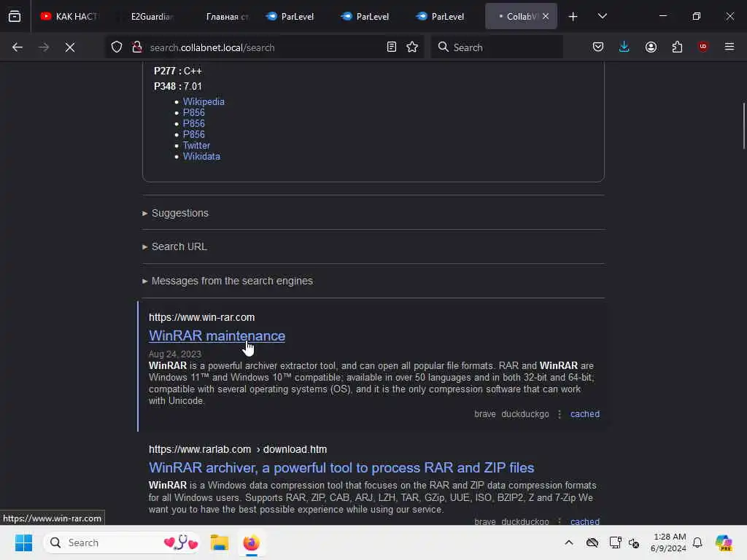Click the cloud sync tray icon

[592, 542]
